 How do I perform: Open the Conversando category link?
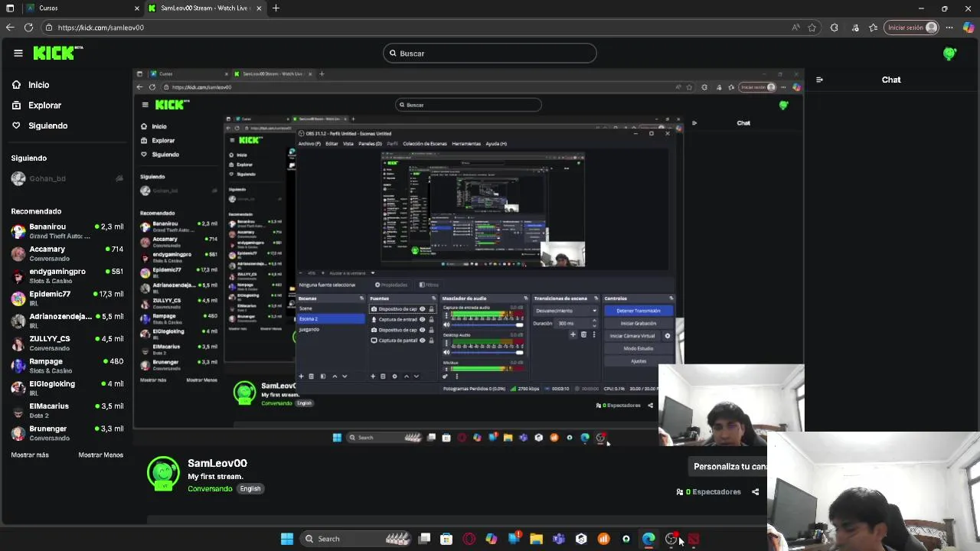pos(210,489)
